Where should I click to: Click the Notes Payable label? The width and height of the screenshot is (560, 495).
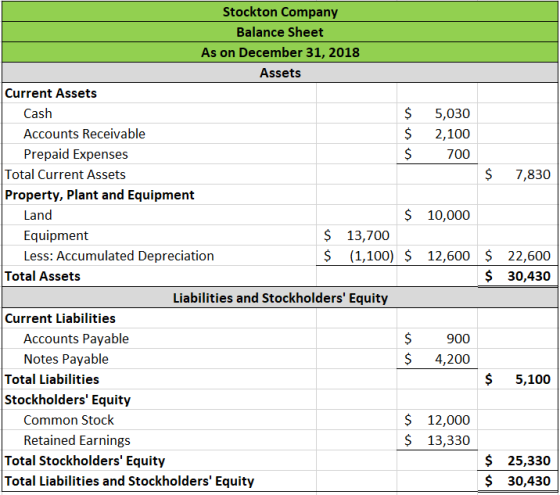[66, 359]
